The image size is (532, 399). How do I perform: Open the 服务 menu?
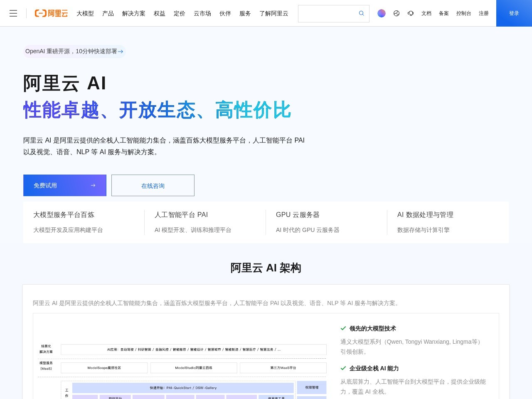[x=245, y=13]
